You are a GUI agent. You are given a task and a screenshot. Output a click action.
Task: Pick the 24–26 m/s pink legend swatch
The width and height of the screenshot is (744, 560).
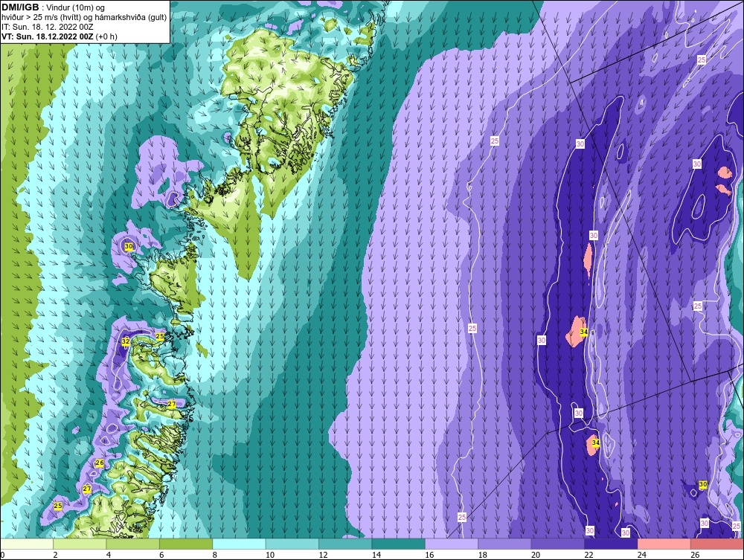coord(664,544)
